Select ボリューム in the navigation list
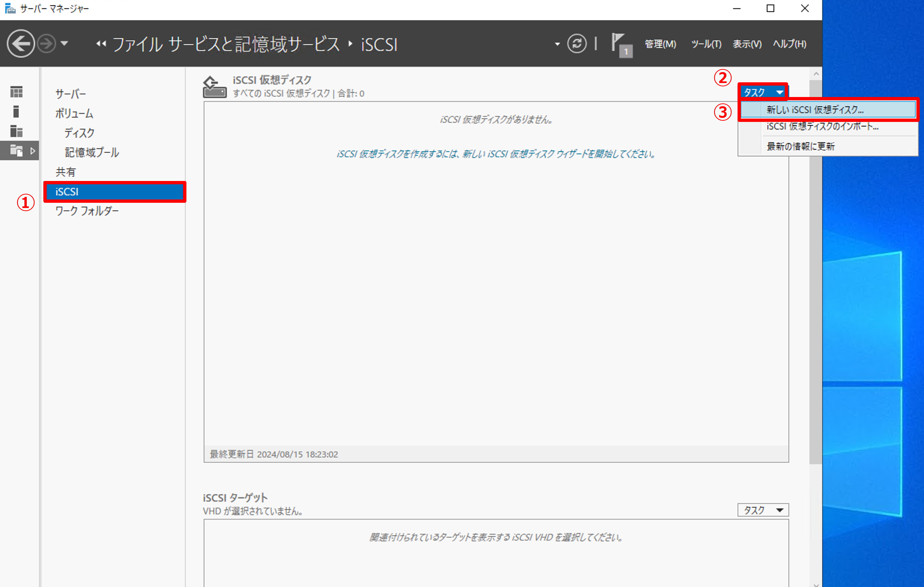The height and width of the screenshot is (587, 924). tap(74, 113)
